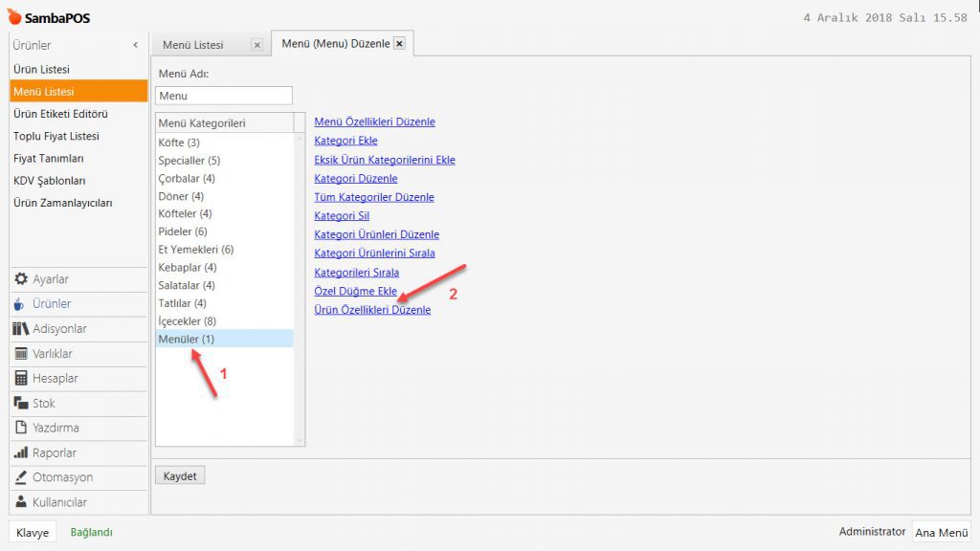Open the Ürün Özellikleri Düzenle link
980x551 pixels.
pyautogui.click(x=372, y=310)
